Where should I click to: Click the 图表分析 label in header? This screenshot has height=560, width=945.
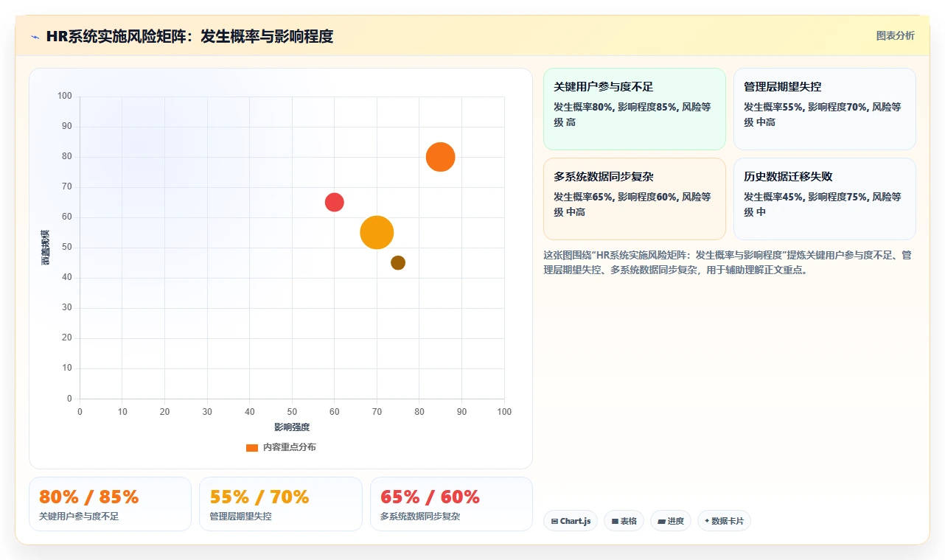[x=896, y=35]
